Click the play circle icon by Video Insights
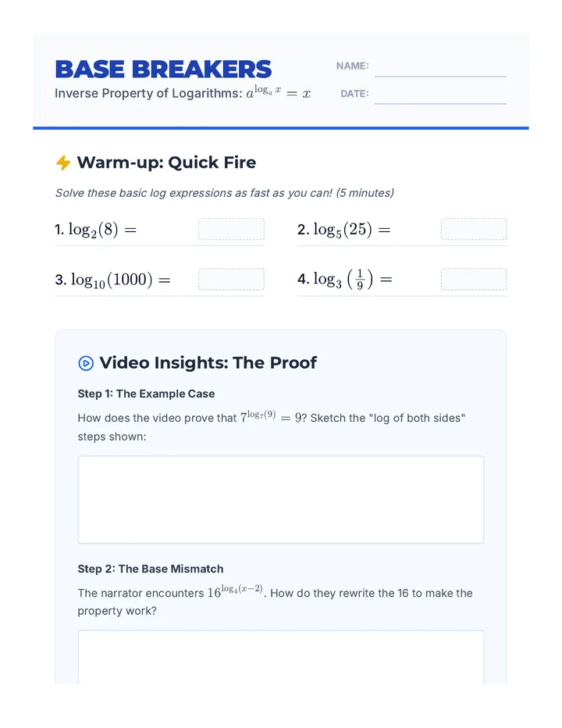This screenshot has height=728, width=562. pyautogui.click(x=86, y=363)
